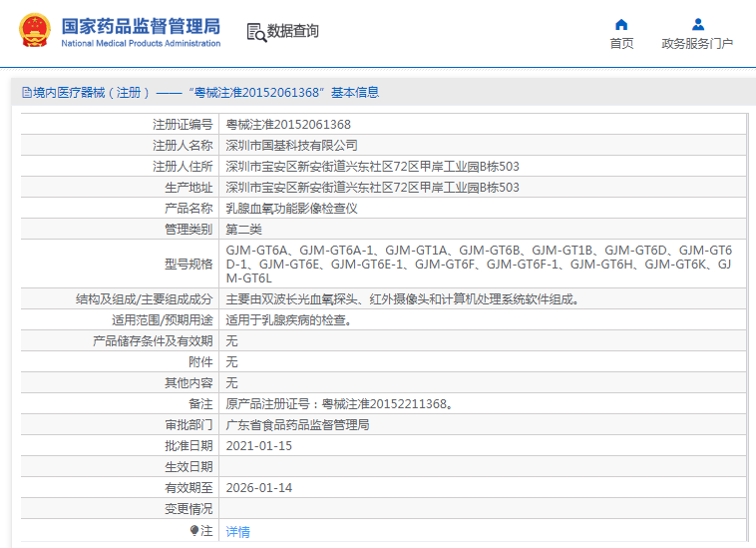This screenshot has width=756, height=548.
Task: Click the national emblem logo
Action: tap(35, 30)
